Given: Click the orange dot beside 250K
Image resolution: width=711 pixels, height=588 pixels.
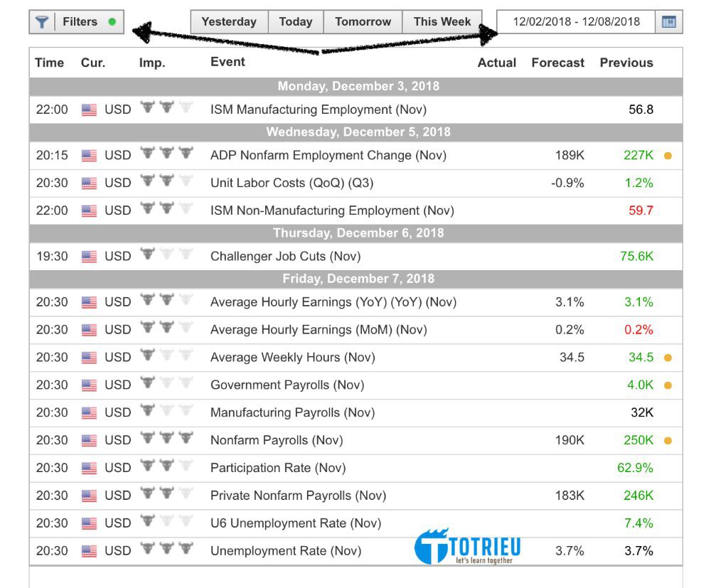Looking at the screenshot, I should click(667, 440).
